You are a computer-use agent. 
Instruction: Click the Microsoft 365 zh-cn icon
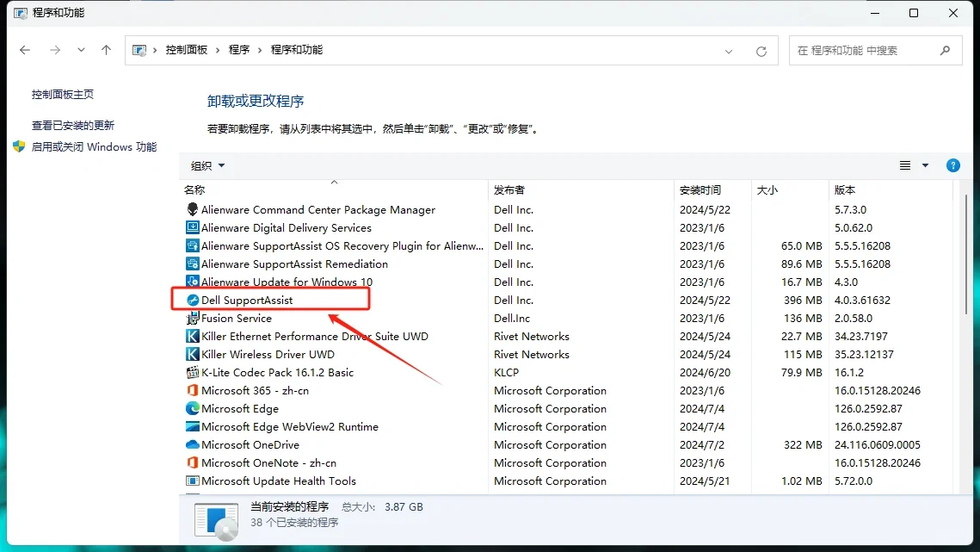[x=193, y=390]
